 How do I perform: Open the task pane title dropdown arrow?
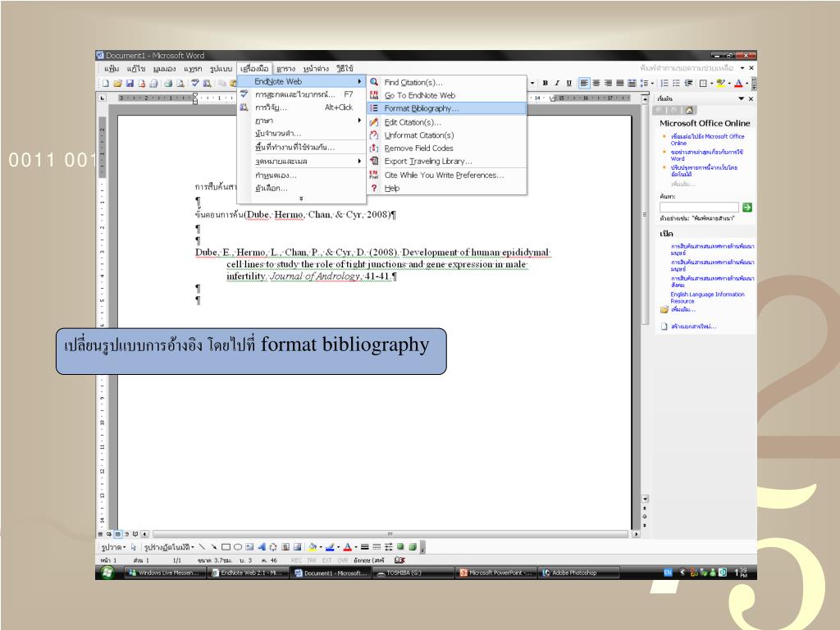point(742,98)
